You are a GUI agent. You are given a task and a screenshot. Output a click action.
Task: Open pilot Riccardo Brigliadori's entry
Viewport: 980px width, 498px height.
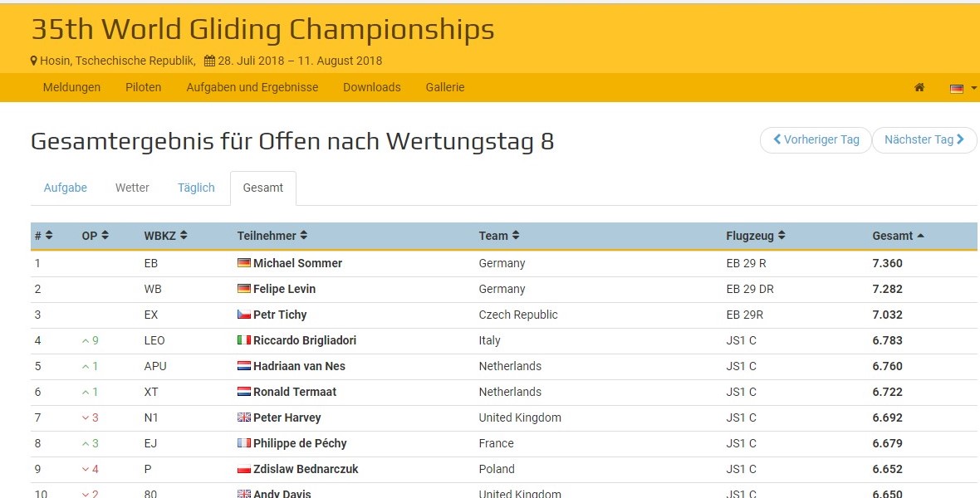(x=305, y=340)
